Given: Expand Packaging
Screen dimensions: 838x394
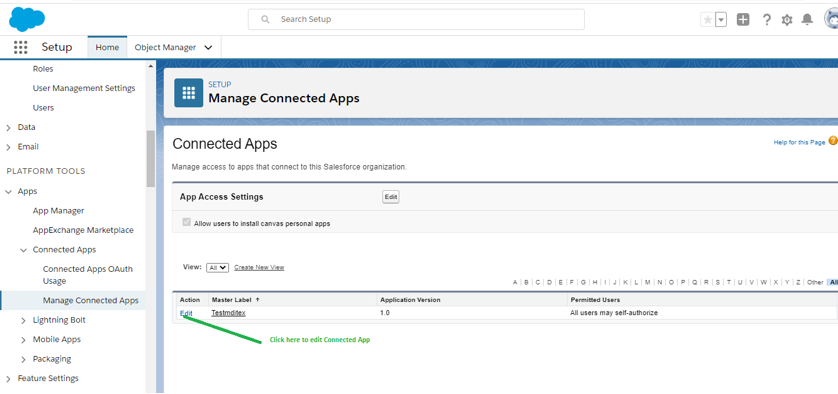Looking at the screenshot, I should coord(24,359).
